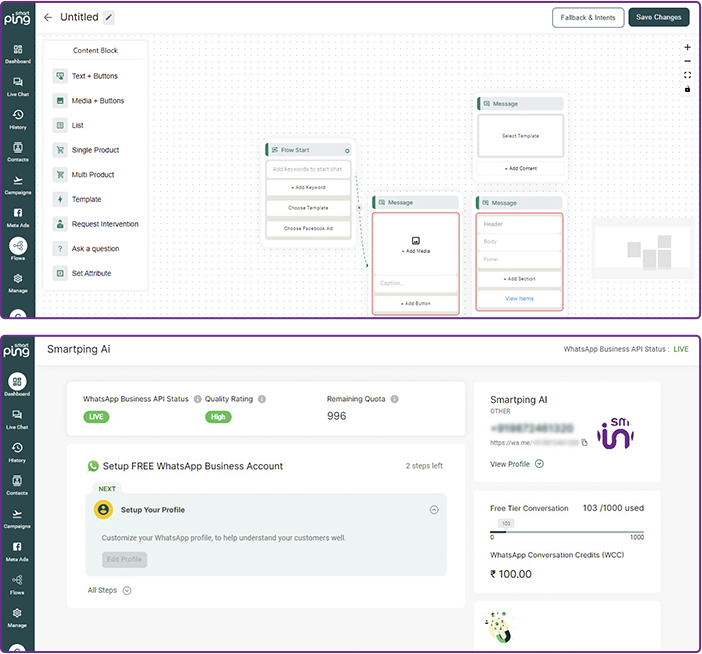The height and width of the screenshot is (654, 702).
Task: Expand View Profile section
Action: (x=539, y=464)
